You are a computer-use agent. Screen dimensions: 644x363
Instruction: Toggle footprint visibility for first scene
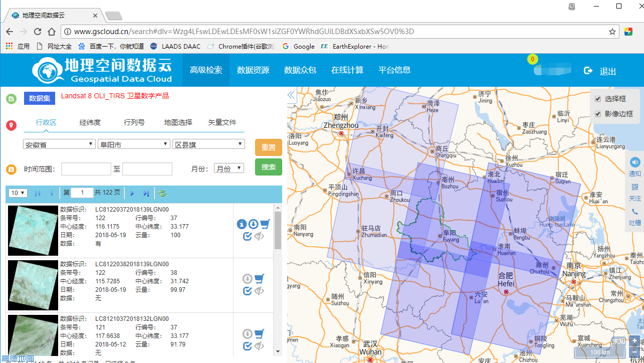click(259, 236)
